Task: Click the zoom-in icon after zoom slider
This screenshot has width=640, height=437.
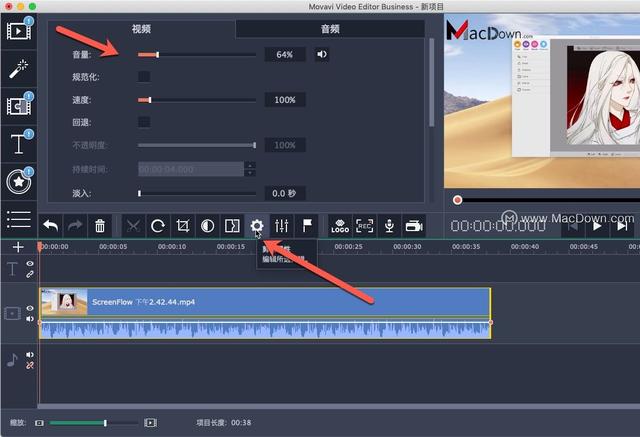Action: tap(150, 423)
